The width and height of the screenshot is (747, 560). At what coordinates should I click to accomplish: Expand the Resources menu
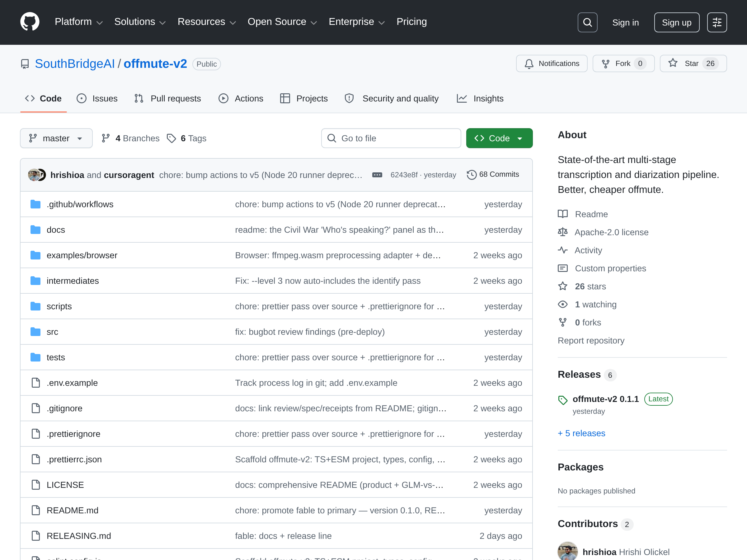pyautogui.click(x=207, y=22)
